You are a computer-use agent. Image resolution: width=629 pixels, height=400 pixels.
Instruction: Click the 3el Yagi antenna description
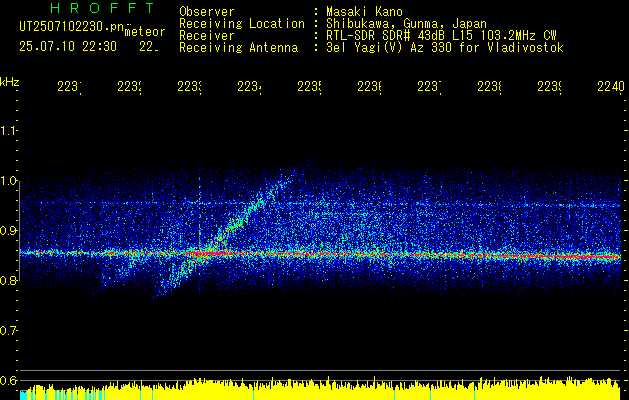tap(445, 48)
